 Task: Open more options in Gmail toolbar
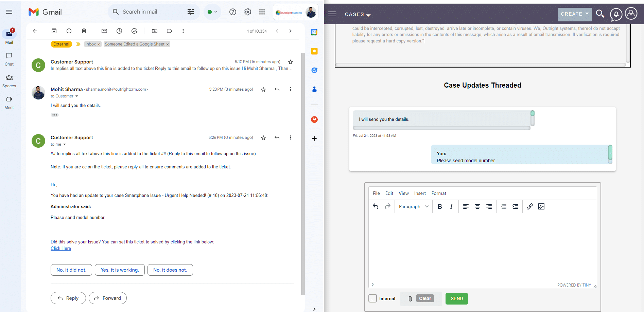point(183,31)
